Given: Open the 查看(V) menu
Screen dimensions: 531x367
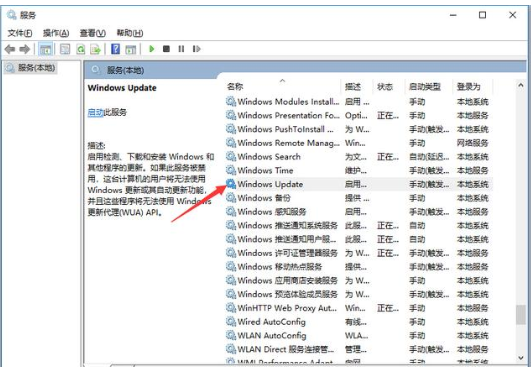Looking at the screenshot, I should [92, 33].
